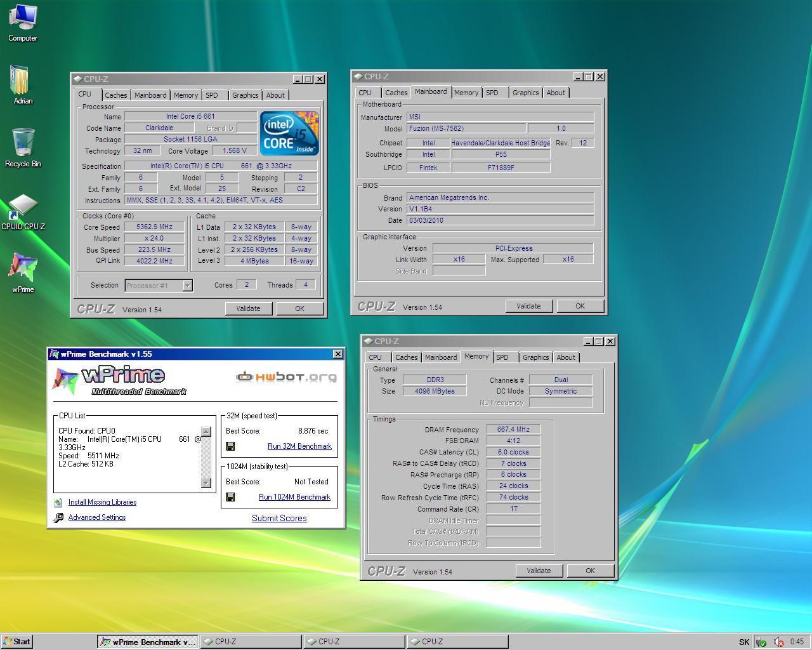Viewport: 812px width, 650px height.
Task: Click Validate in the CPU tab window
Action: 248,308
